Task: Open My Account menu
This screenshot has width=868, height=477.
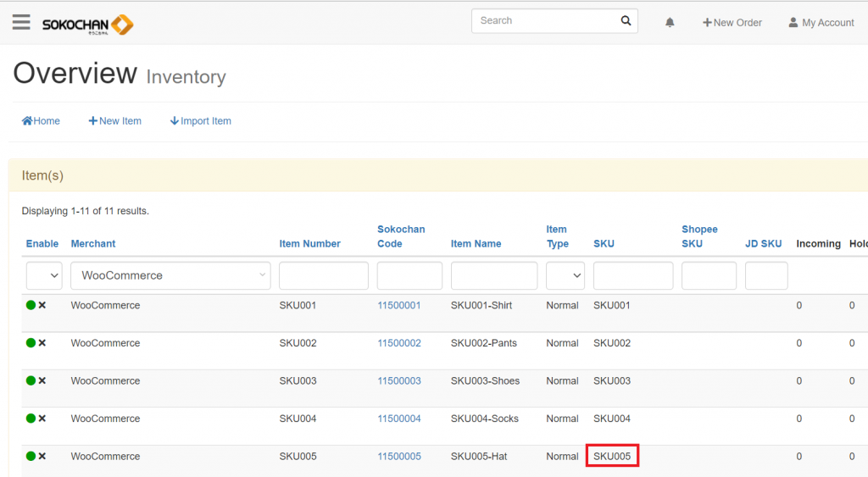Action: point(821,23)
